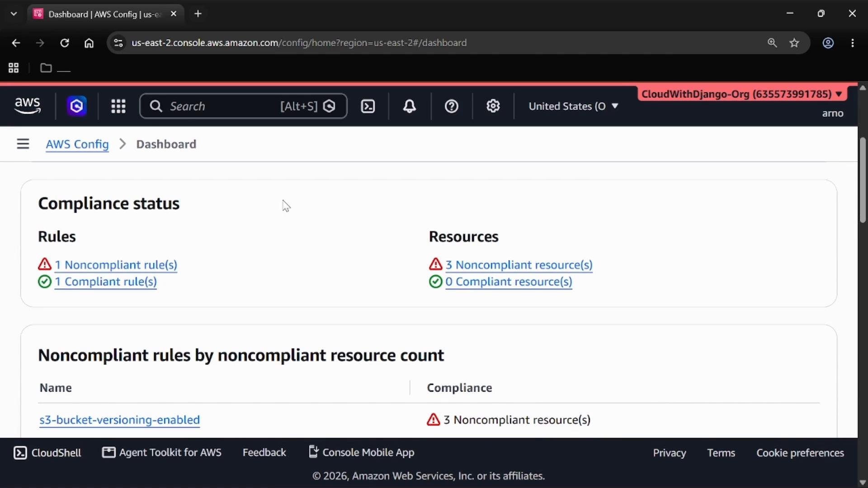Open the browser profile icon

pos(828,43)
